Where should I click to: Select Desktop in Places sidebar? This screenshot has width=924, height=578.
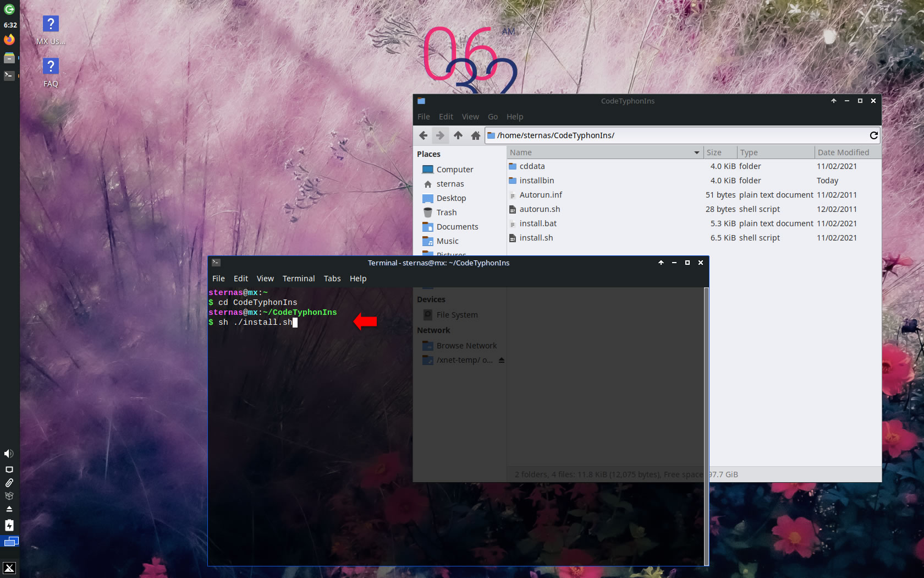(459, 198)
